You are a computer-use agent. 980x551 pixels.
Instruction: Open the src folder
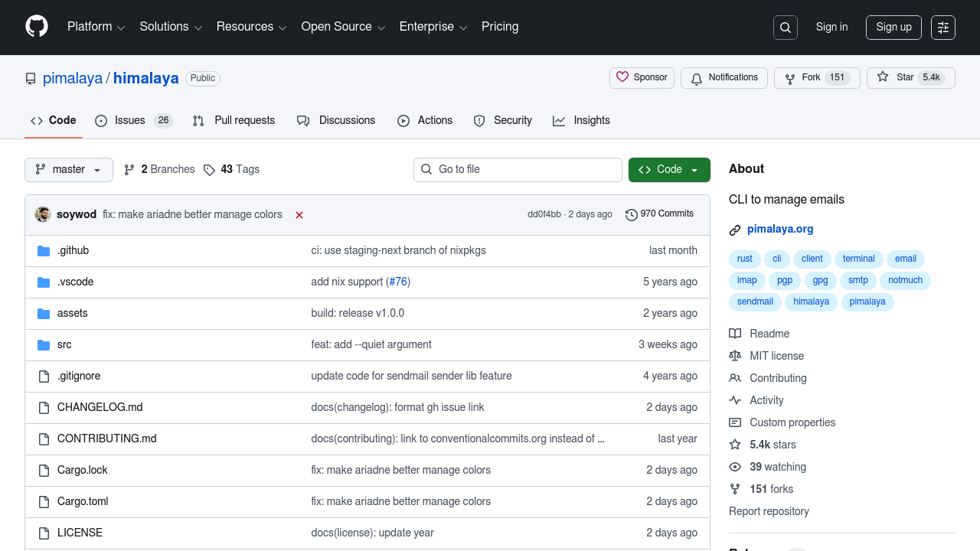(64, 344)
